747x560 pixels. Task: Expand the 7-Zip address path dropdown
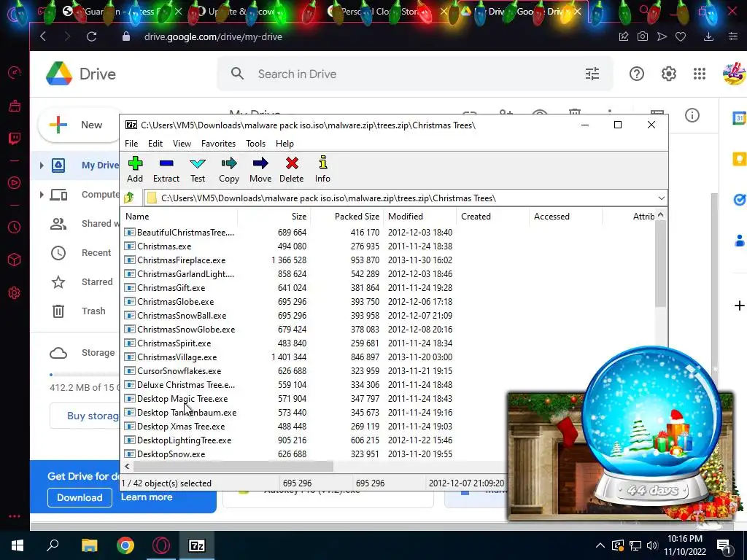(x=661, y=198)
